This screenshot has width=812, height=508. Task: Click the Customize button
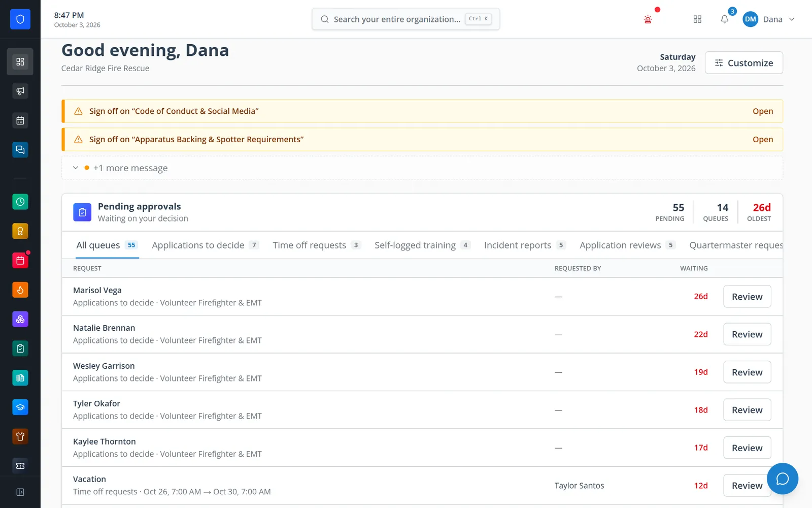pyautogui.click(x=744, y=63)
